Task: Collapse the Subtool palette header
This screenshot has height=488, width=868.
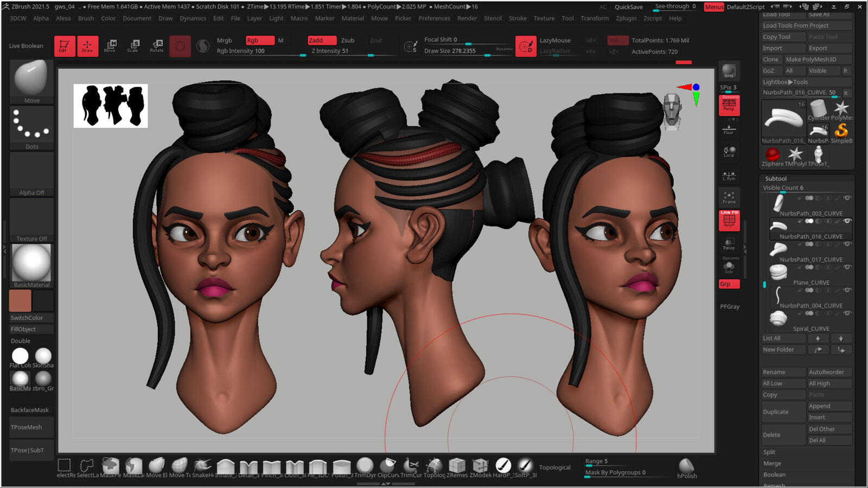Action: pyautogui.click(x=776, y=178)
